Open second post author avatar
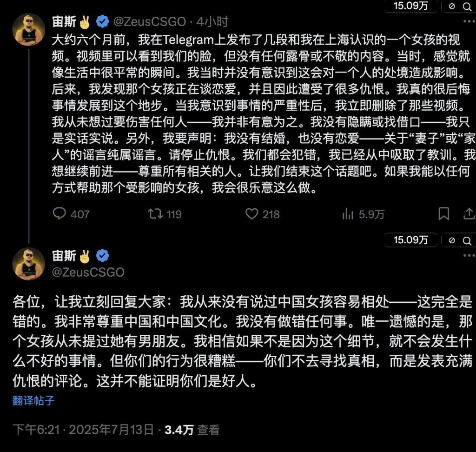 (29, 264)
